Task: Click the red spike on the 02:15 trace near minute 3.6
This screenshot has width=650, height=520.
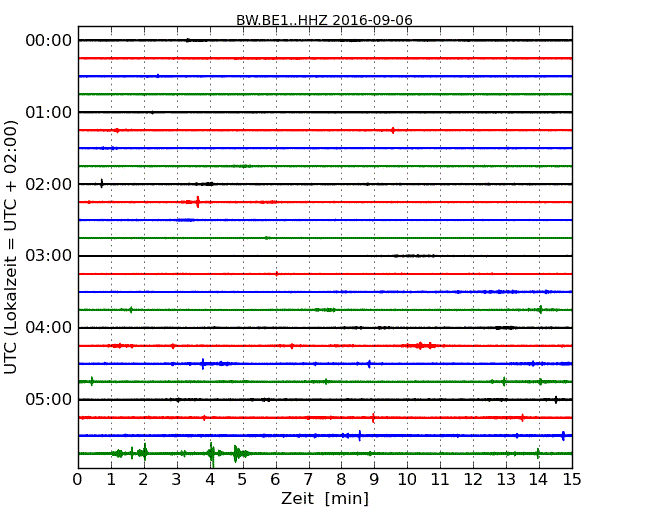Action: point(198,202)
